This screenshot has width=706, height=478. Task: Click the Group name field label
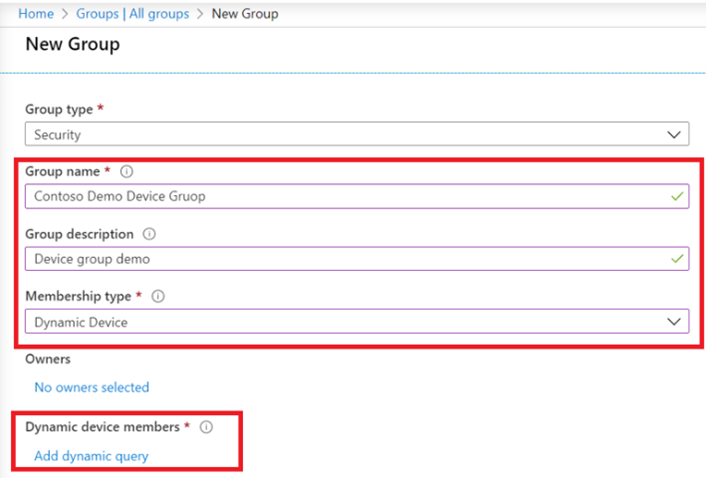point(63,171)
